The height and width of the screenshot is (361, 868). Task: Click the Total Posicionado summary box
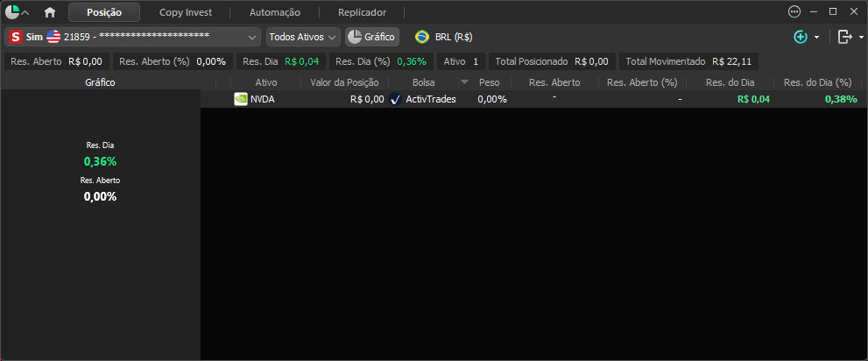552,61
